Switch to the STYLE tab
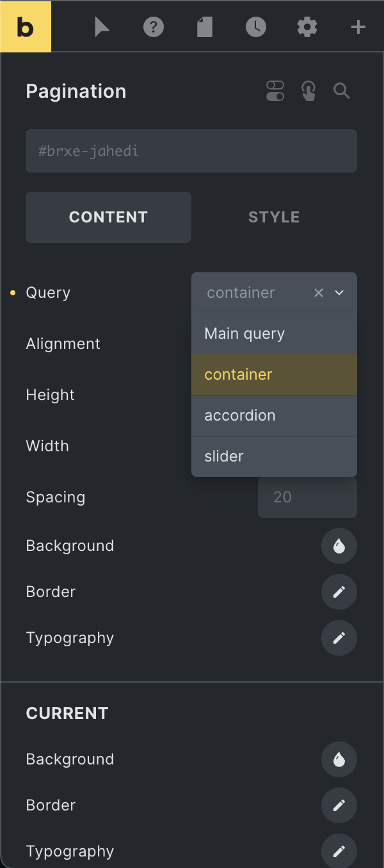The image size is (384, 868). [274, 217]
